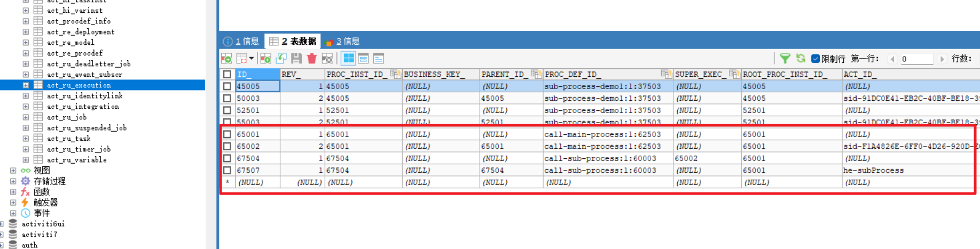Viewport: 980px width, 249px height.
Task: Click foreign key icon in PARENT_ID_ header
Action: [536, 74]
